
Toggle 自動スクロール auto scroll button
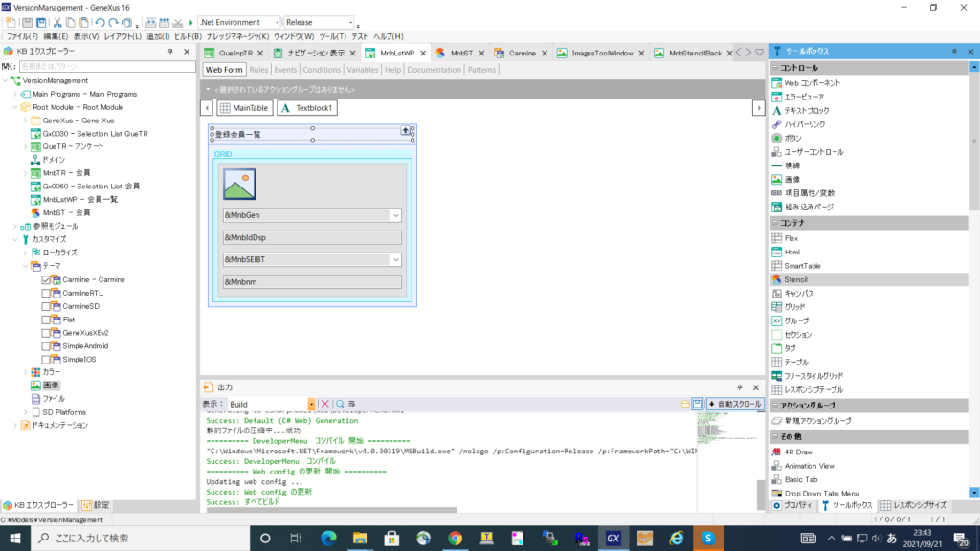click(x=734, y=405)
